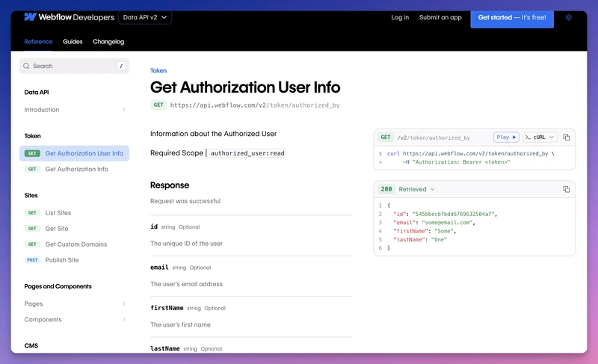Focus the Search input field

click(x=74, y=66)
